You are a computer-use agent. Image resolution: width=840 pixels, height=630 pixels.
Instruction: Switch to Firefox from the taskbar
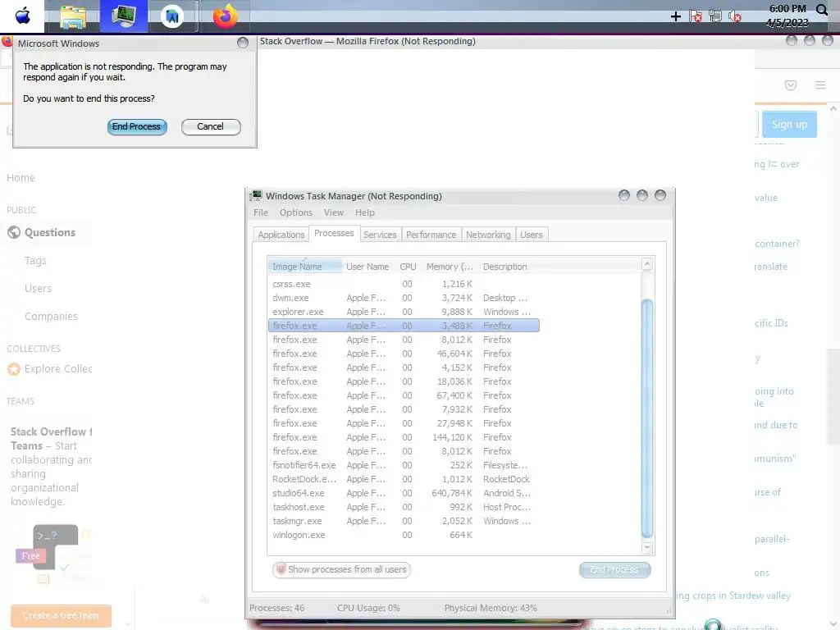225,16
